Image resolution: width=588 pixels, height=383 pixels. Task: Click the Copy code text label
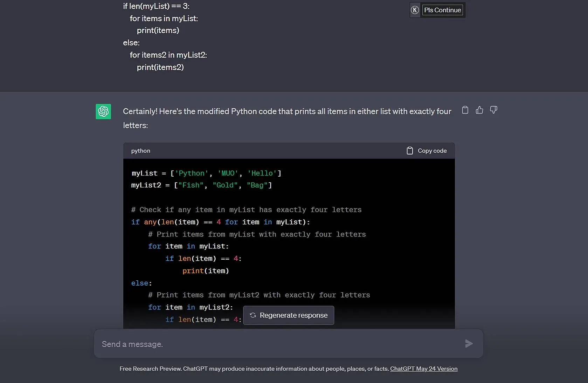click(x=432, y=151)
